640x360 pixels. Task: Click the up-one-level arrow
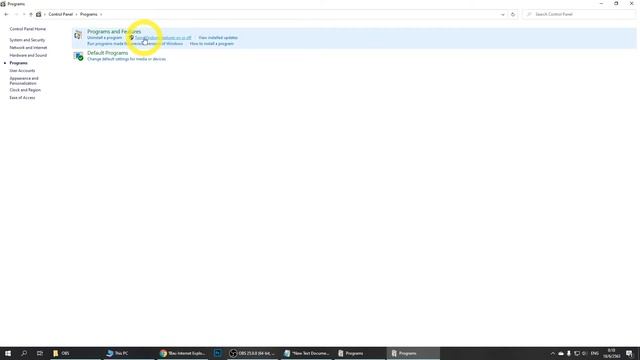(31, 14)
